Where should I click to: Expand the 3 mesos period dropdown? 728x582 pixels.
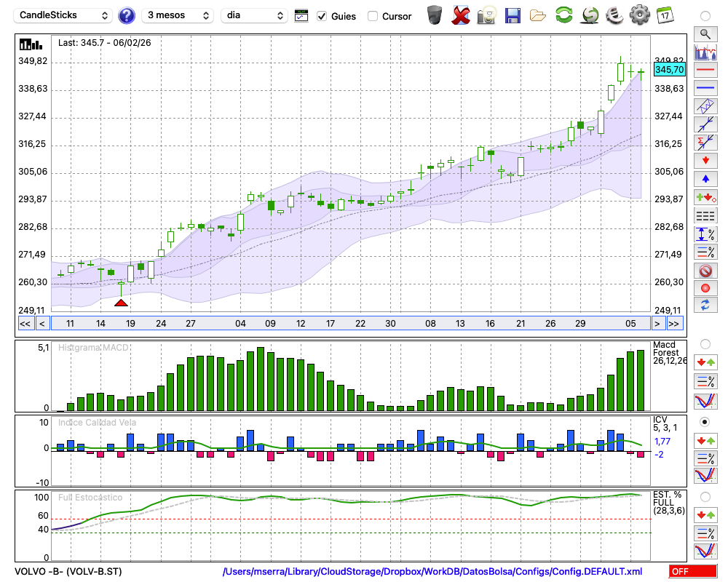pos(177,15)
